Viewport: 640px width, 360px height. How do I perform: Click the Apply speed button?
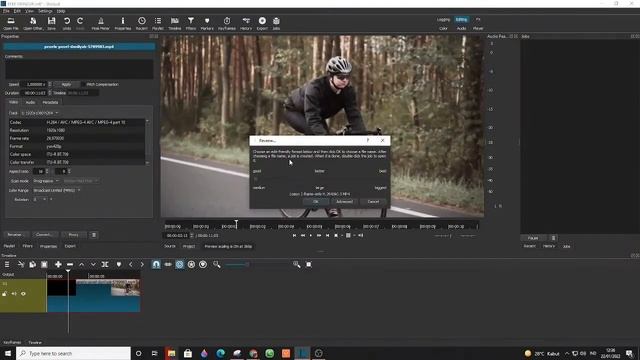(66, 84)
